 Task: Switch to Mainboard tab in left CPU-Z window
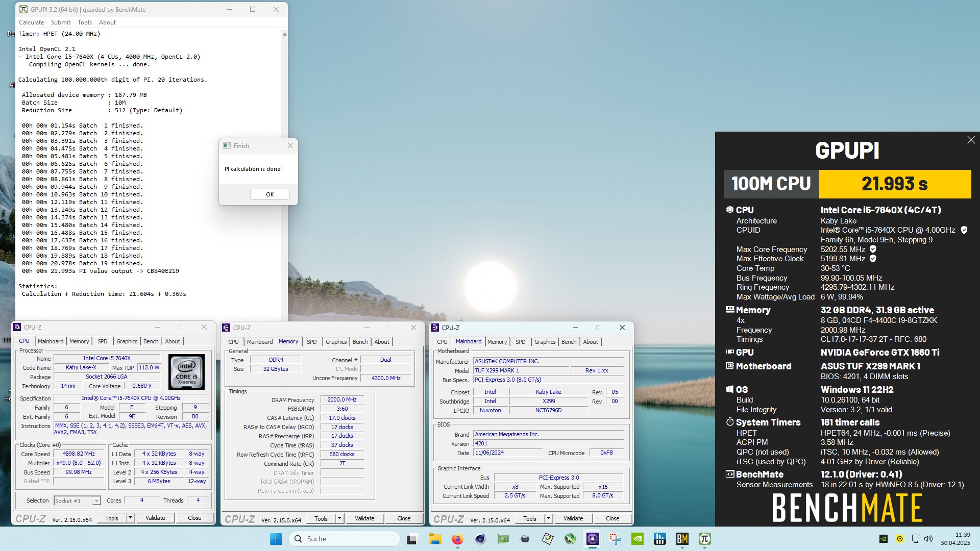pyautogui.click(x=51, y=341)
